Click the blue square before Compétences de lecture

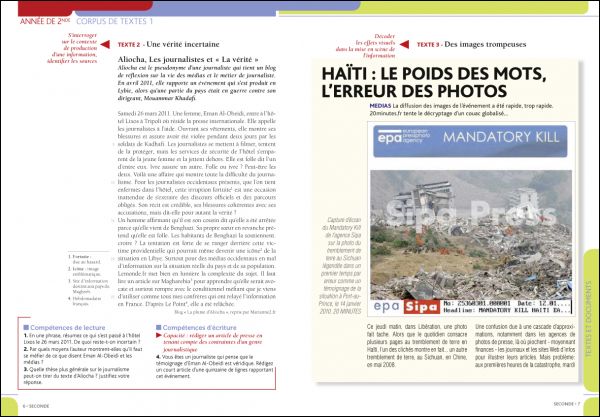(x=26, y=327)
